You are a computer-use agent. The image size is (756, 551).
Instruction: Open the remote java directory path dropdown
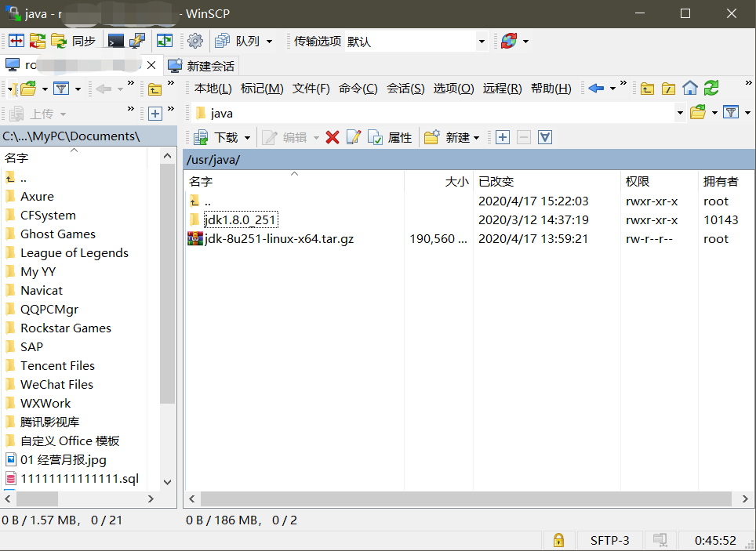click(x=680, y=114)
